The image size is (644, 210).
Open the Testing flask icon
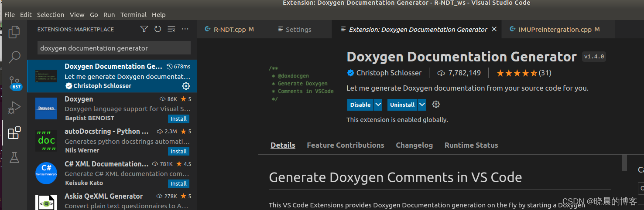(x=14, y=157)
